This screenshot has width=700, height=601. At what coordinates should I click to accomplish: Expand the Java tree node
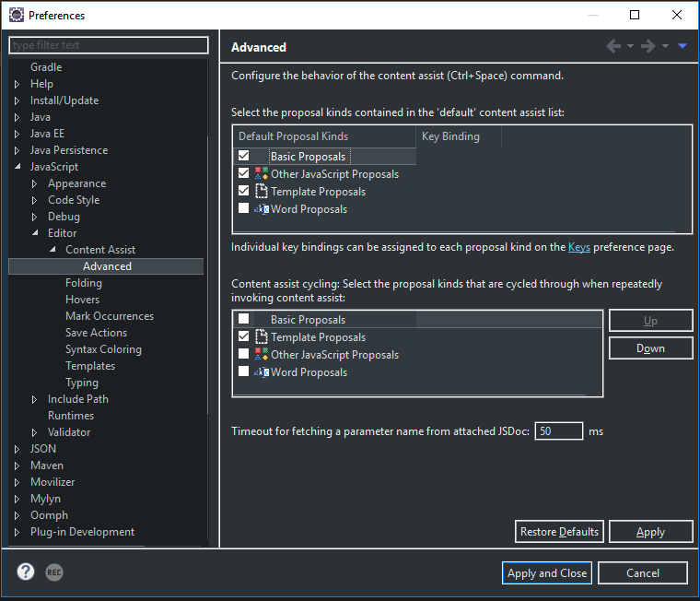coord(17,117)
